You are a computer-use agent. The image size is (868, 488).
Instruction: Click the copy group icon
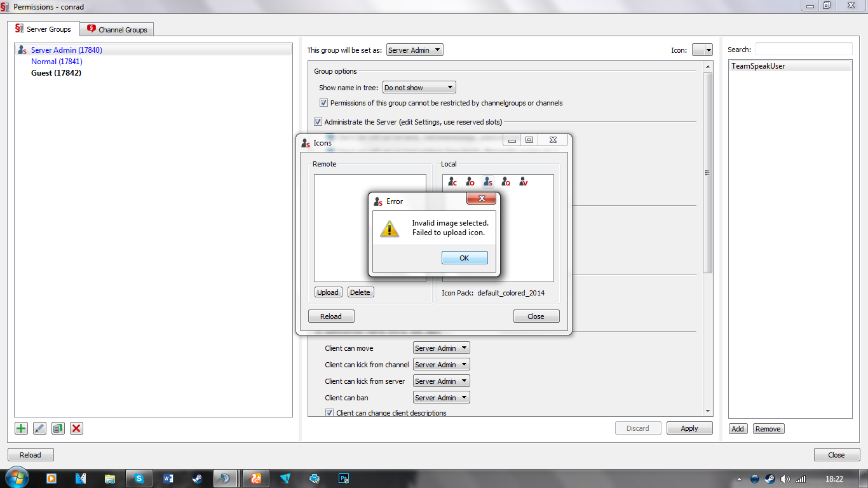click(58, 428)
